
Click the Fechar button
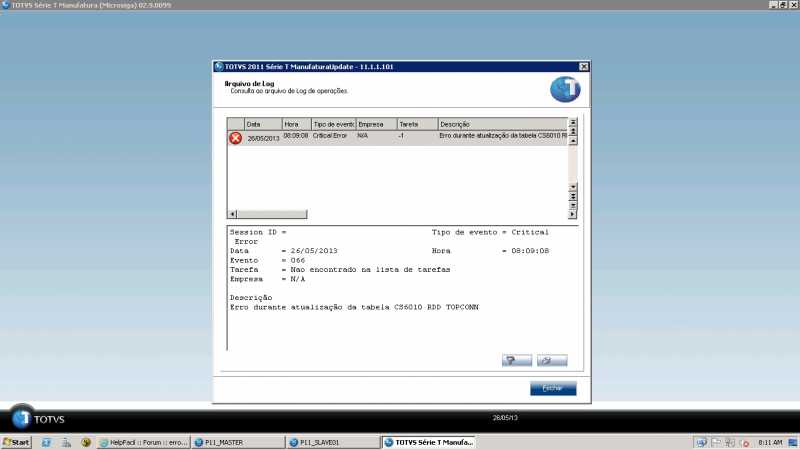[553, 388]
